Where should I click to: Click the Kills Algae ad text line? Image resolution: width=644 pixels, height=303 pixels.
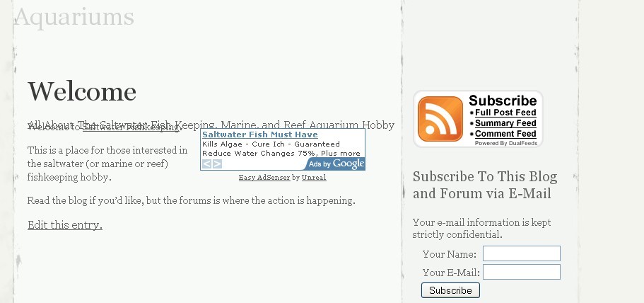(271, 144)
